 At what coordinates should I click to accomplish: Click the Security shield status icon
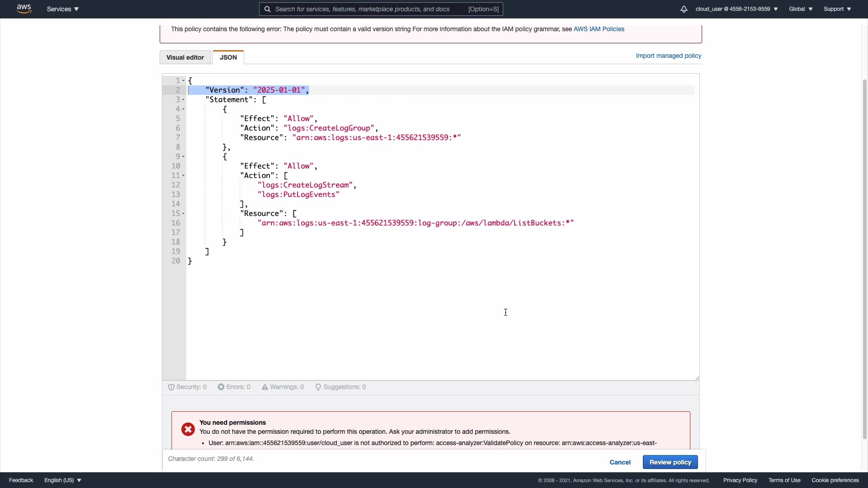tap(171, 387)
